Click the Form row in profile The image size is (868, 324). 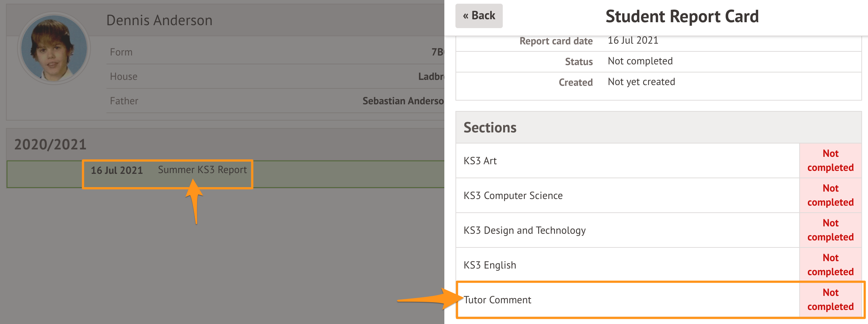[x=275, y=52]
